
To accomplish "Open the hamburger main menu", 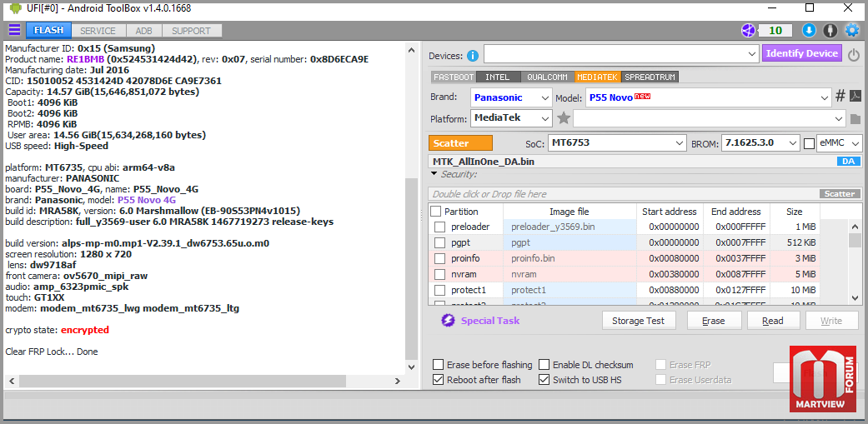I will [x=14, y=30].
